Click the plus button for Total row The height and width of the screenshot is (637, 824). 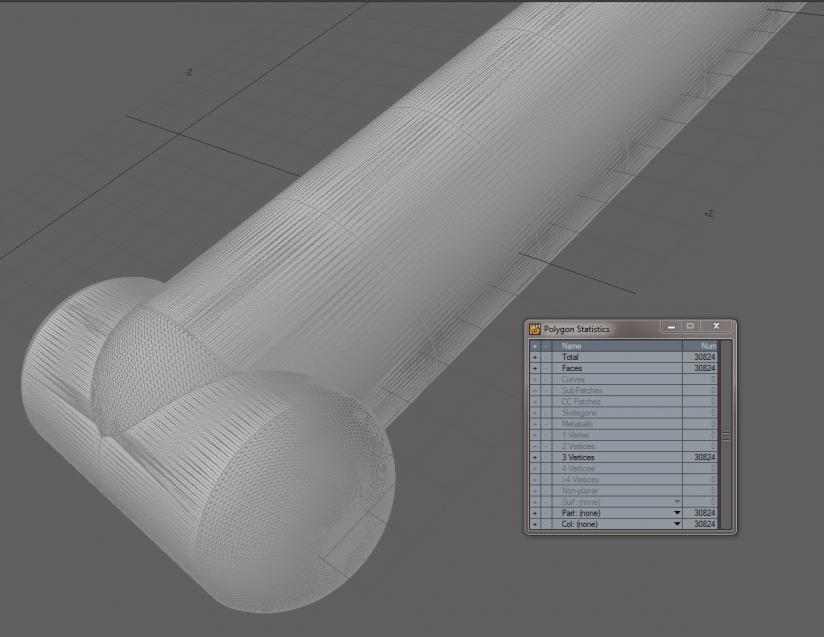534,357
